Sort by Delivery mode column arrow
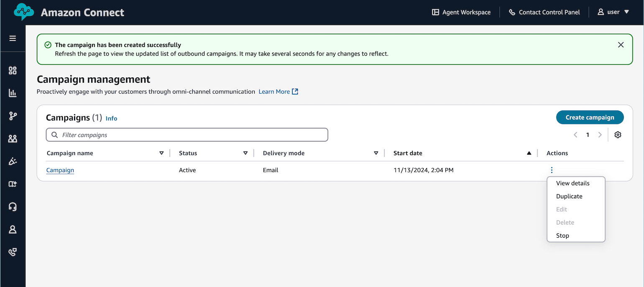 pos(376,153)
